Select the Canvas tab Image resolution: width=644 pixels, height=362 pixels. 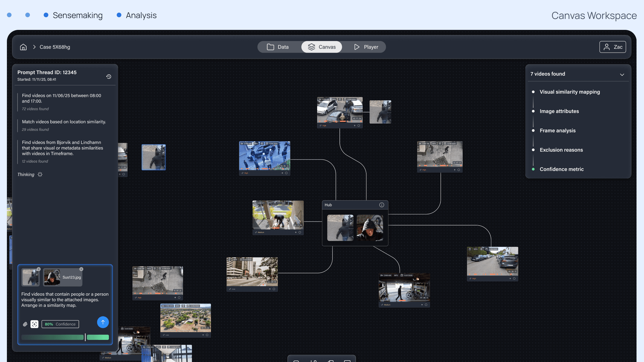(x=322, y=47)
